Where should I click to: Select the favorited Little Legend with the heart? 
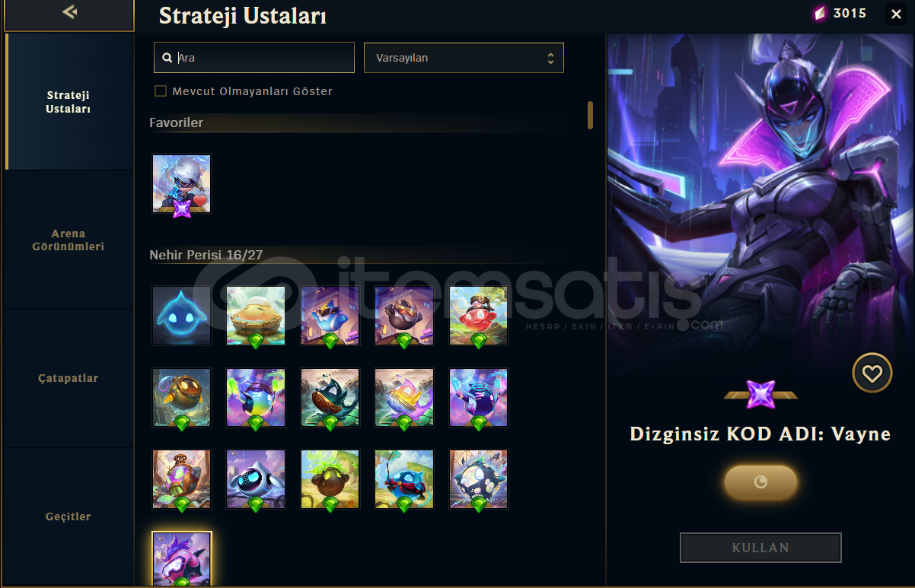[181, 184]
